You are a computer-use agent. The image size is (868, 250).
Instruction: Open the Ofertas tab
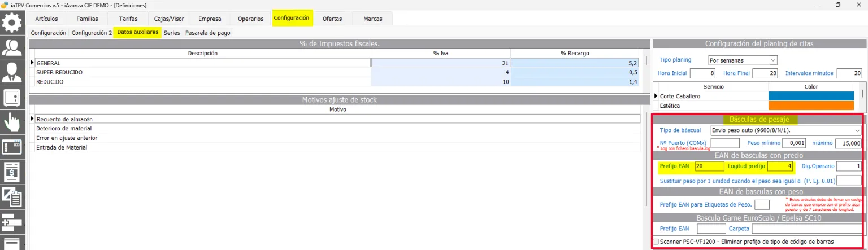(332, 19)
